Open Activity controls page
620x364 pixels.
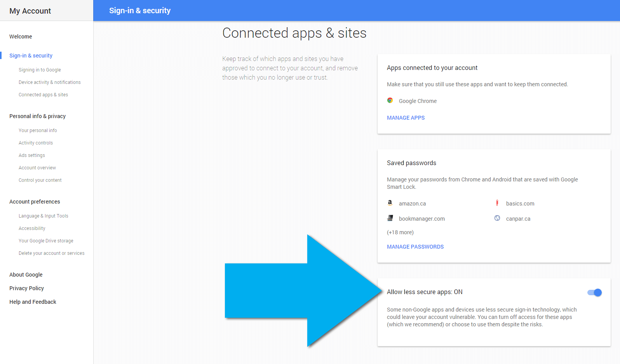(x=36, y=143)
